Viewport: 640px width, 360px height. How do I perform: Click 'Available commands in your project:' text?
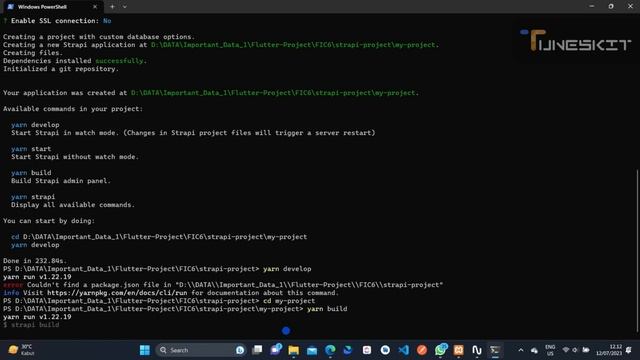(x=73, y=109)
